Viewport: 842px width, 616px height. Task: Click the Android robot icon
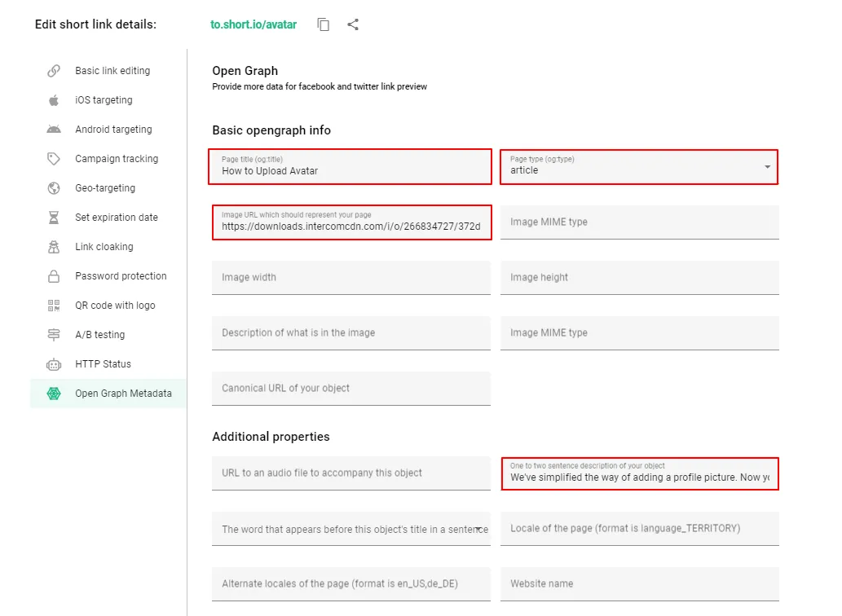pos(54,130)
